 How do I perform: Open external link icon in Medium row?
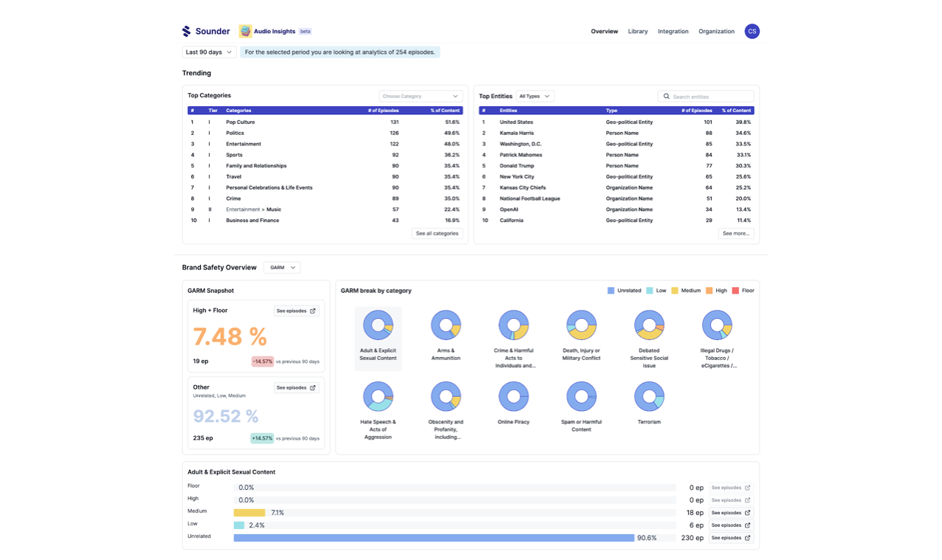[748, 513]
